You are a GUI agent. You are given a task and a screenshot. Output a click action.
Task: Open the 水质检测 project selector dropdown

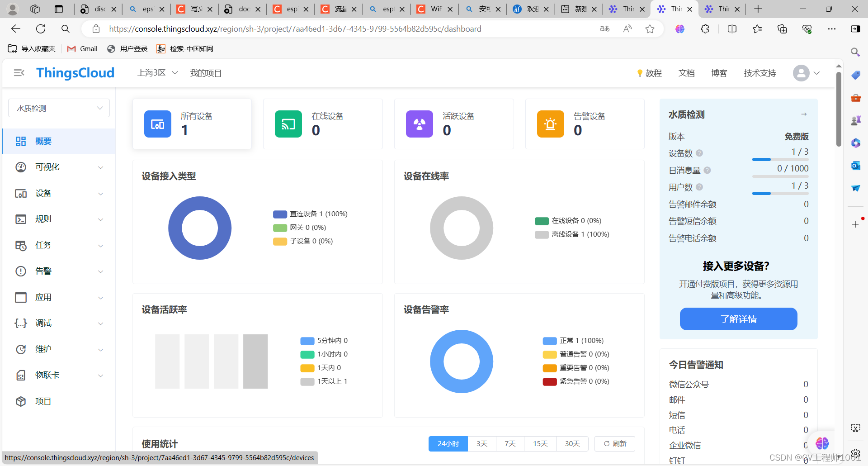point(59,108)
